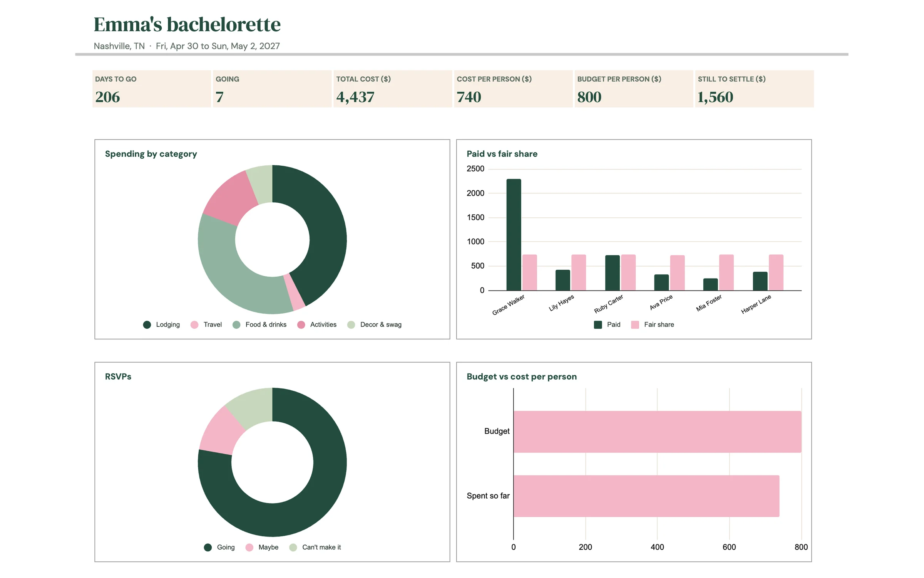Image resolution: width=924 pixels, height=578 pixels.
Task: Click the Paid legend entry
Action: (607, 325)
